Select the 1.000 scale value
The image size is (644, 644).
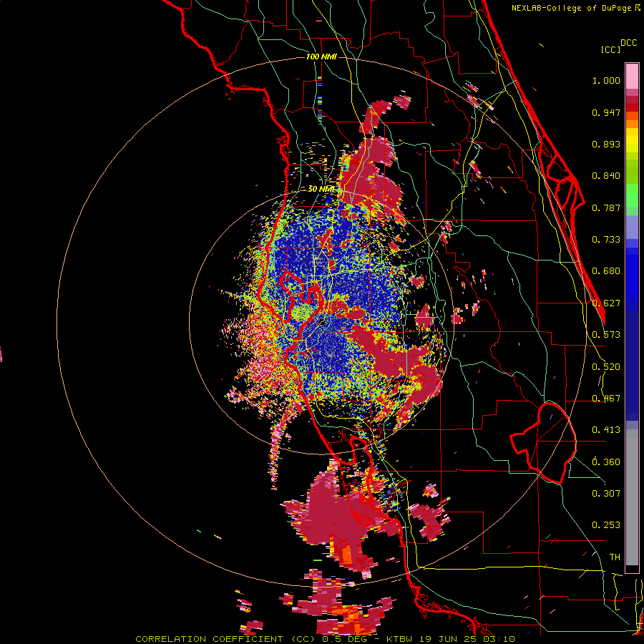pos(606,80)
